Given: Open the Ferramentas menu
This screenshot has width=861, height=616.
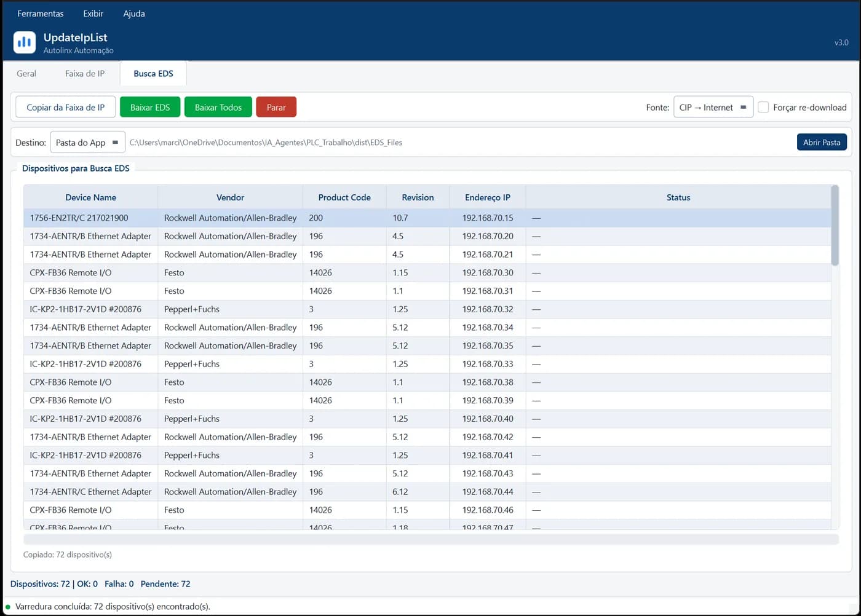Looking at the screenshot, I should [x=41, y=14].
